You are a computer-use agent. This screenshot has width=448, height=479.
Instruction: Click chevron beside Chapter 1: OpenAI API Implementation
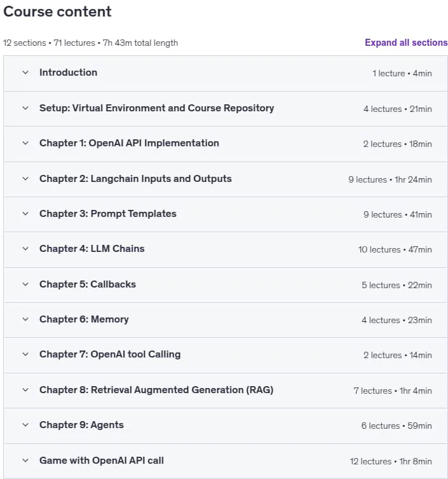(x=25, y=143)
